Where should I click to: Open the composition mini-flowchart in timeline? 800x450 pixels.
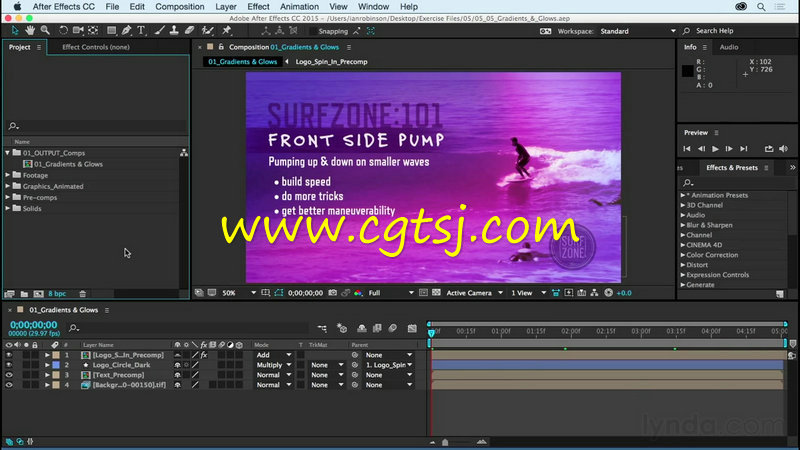[x=322, y=329]
